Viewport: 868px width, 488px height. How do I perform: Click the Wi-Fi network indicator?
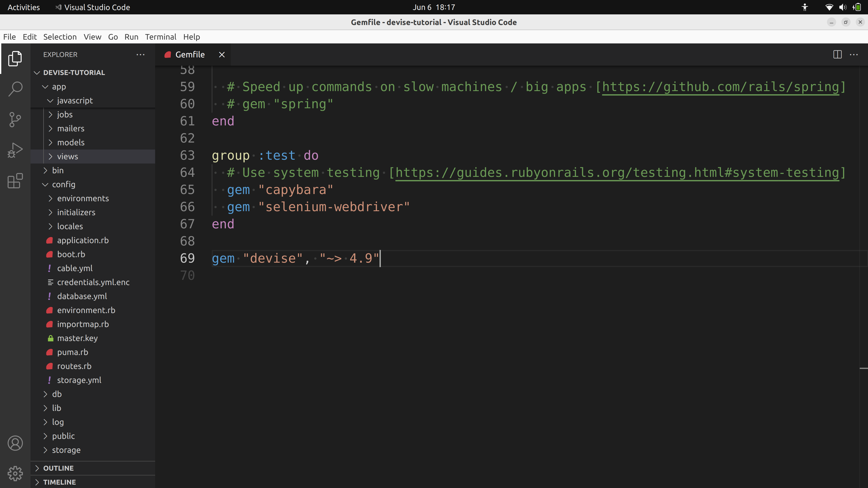(829, 7)
